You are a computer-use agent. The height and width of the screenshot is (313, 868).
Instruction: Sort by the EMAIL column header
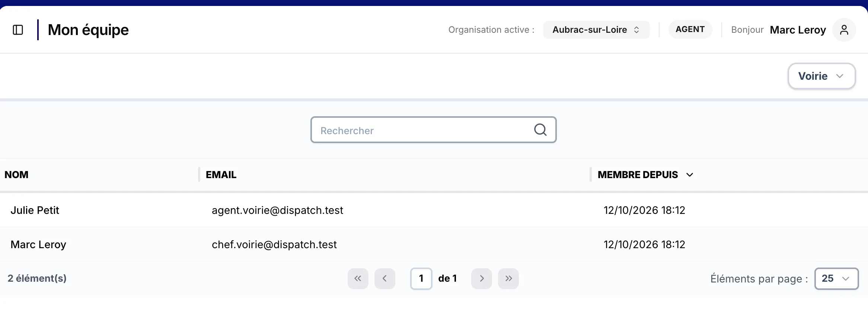(x=221, y=175)
